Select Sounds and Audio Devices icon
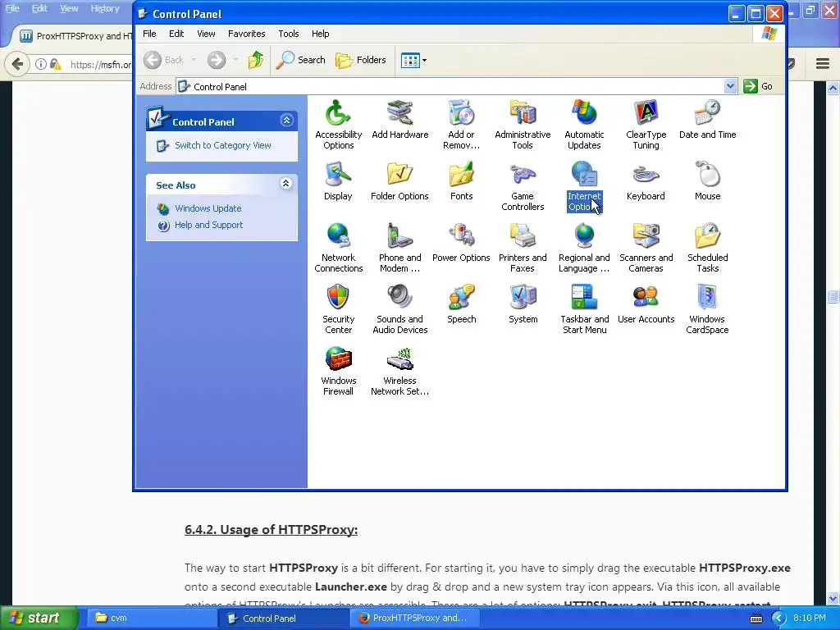This screenshot has height=630, width=840. 399,309
